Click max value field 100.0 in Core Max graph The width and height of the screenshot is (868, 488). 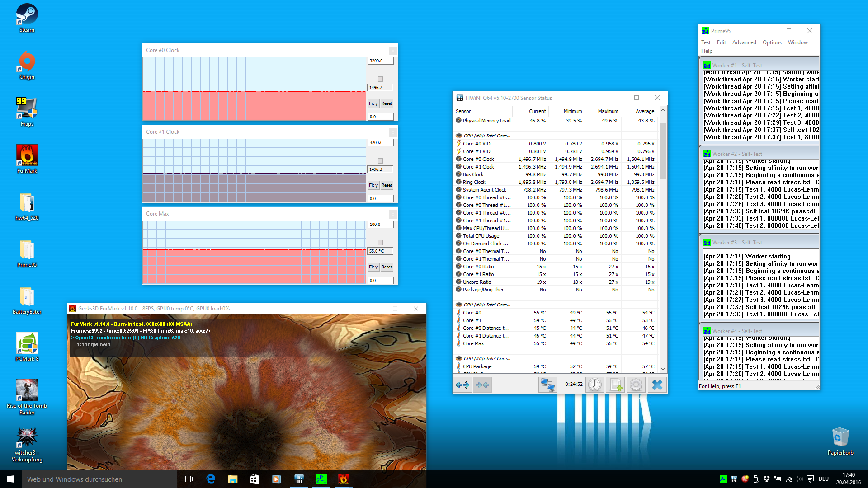tap(380, 225)
